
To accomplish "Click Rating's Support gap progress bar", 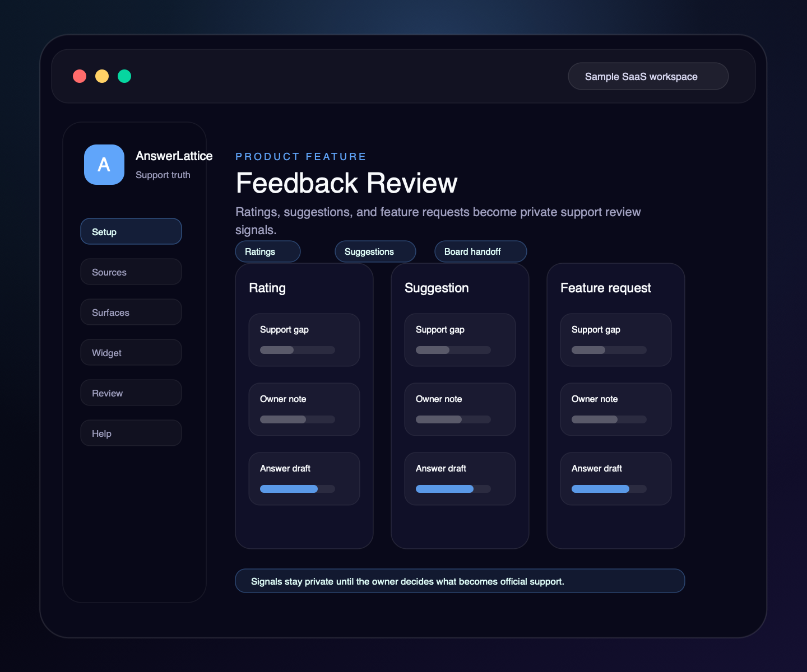I will click(x=298, y=350).
